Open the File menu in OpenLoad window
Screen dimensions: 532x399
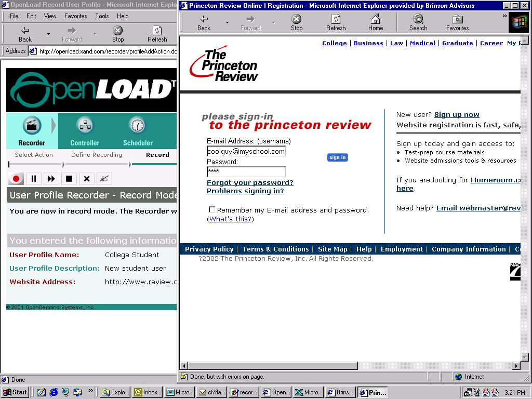14,16
